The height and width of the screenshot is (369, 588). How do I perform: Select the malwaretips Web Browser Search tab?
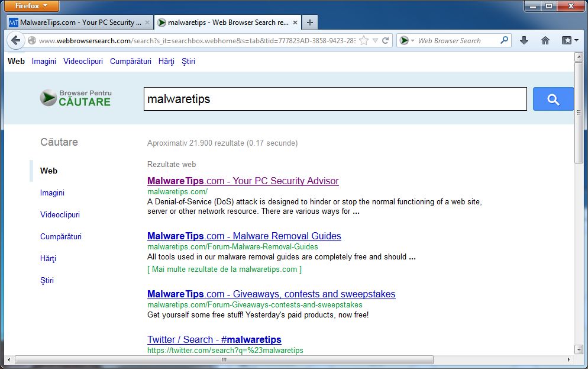pyautogui.click(x=228, y=23)
